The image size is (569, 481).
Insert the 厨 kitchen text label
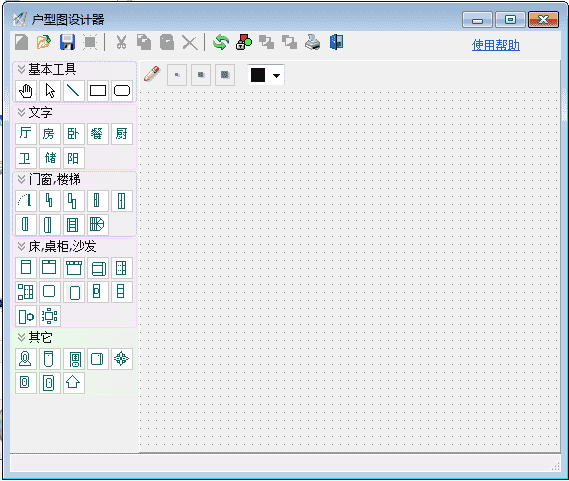122,134
